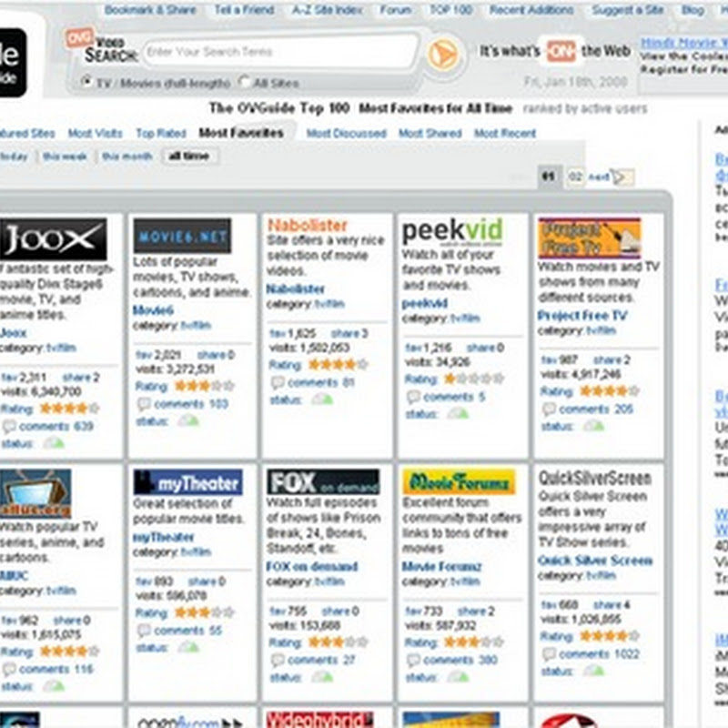Click peekvid's star rating

pyautogui.click(x=473, y=379)
